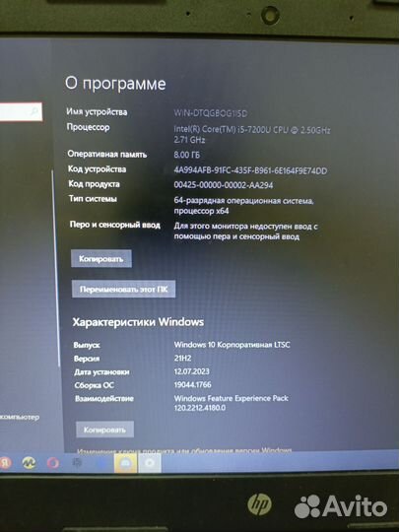Click the white Settings app taskbar icon

pyautogui.click(x=150, y=463)
